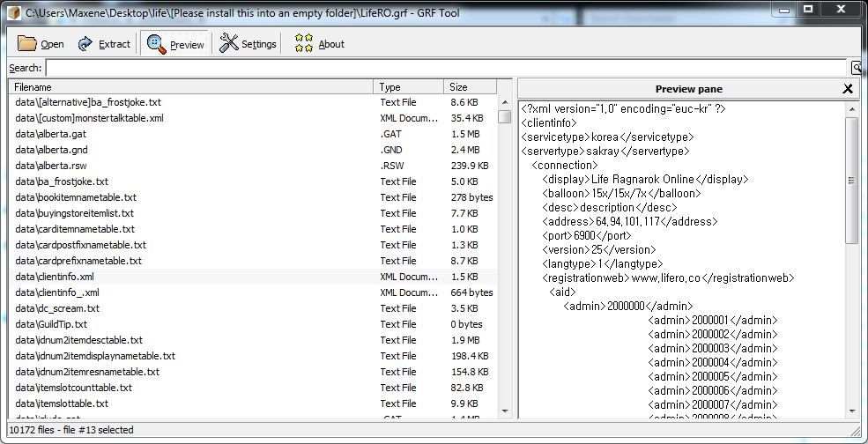Click the Open folder toolbar icon
This screenshot has height=444, width=868.
point(26,43)
